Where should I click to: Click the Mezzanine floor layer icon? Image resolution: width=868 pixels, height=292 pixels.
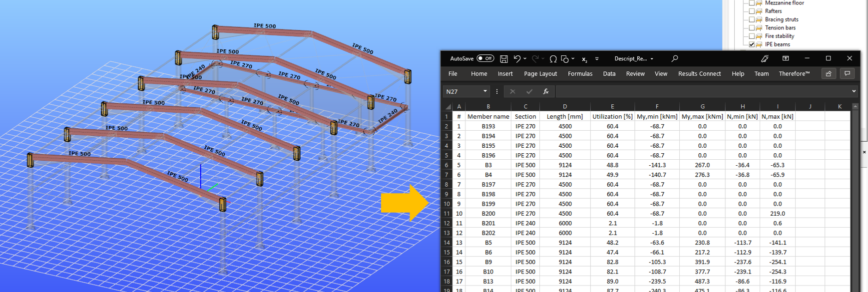click(x=759, y=3)
